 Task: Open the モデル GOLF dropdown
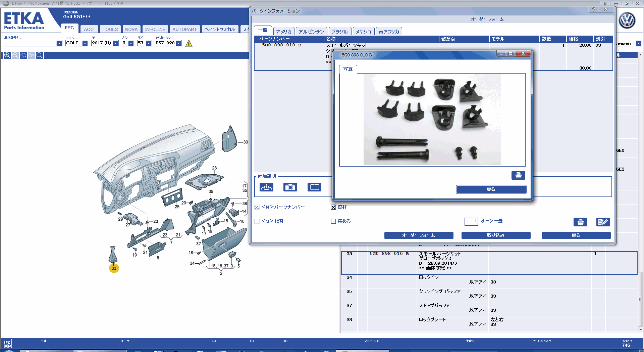coord(85,43)
